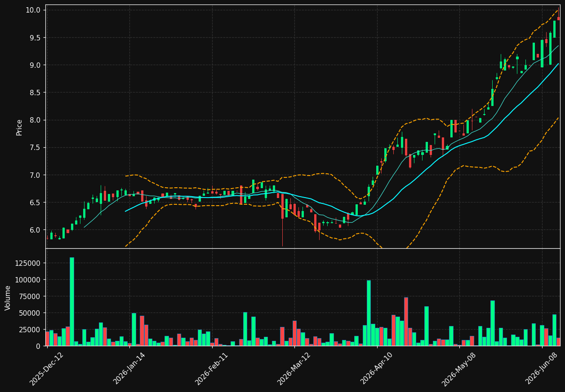Click the Volume axis title
Image resolution: width=565 pixels, height=392 pixels.
point(8,298)
